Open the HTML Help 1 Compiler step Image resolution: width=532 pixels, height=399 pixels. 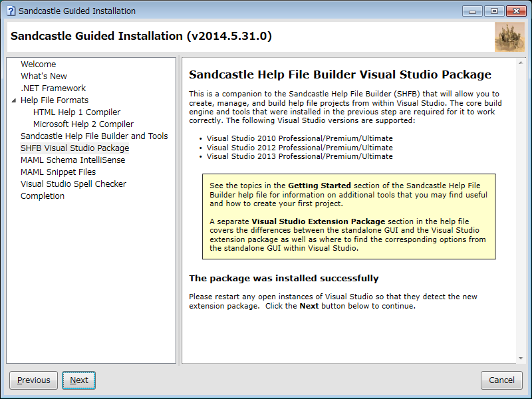point(76,112)
